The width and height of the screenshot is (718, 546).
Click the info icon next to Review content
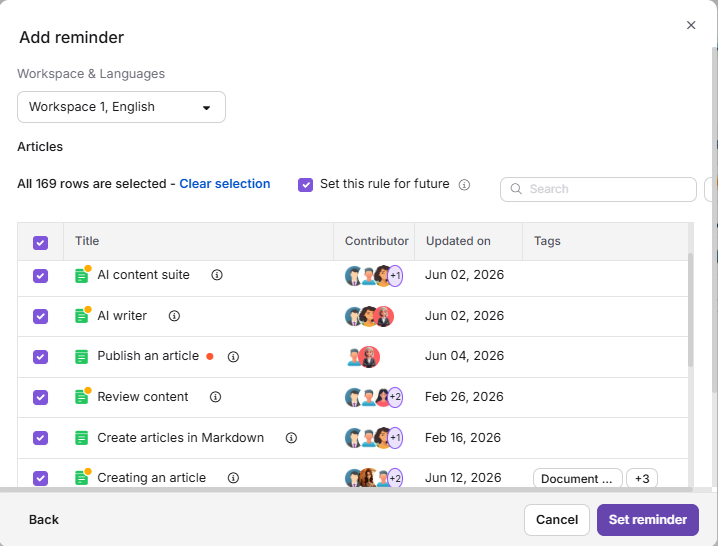click(215, 397)
